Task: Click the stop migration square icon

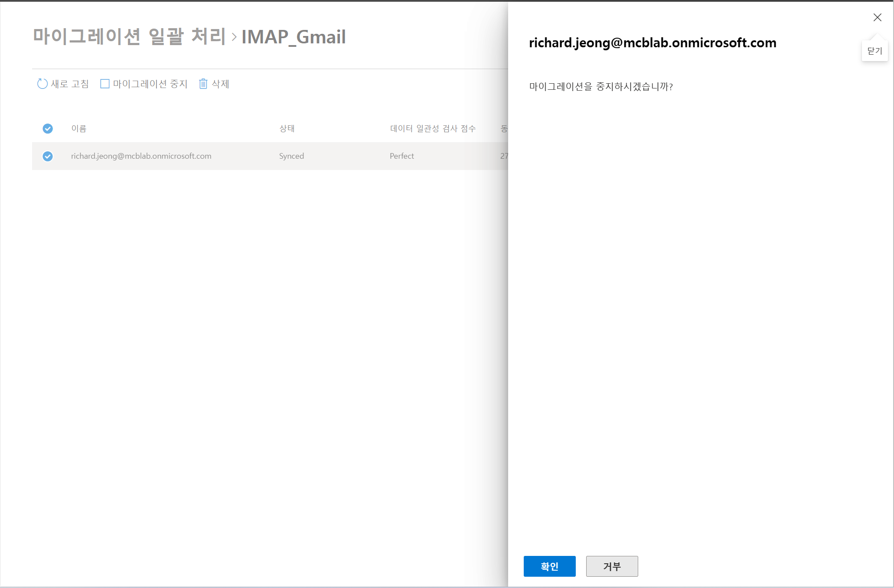Action: pos(104,84)
